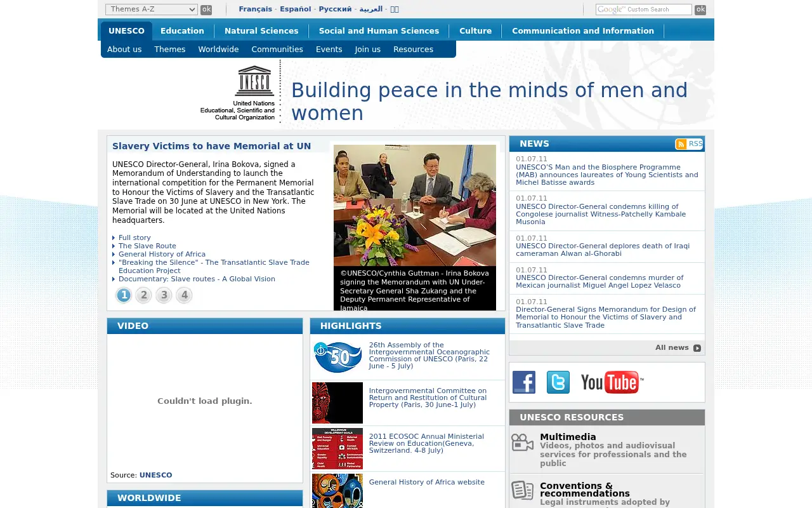This screenshot has height=508, width=812.
Task: Open the Culture tab
Action: [x=476, y=31]
